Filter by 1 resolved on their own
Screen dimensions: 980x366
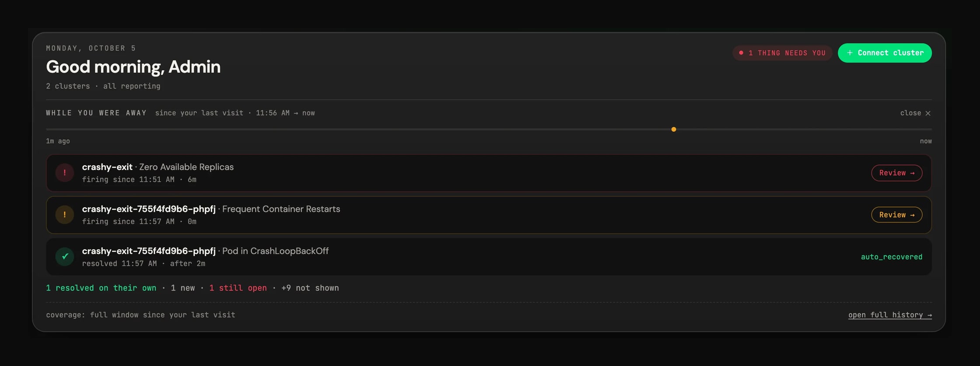click(101, 288)
